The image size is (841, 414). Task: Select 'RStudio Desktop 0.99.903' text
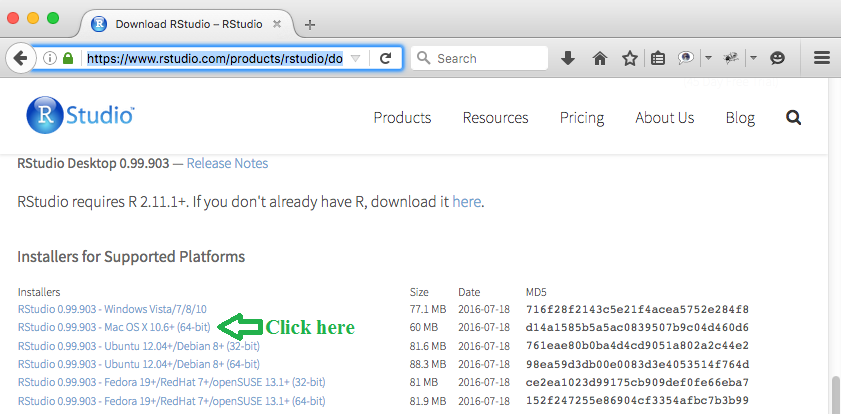tap(93, 163)
